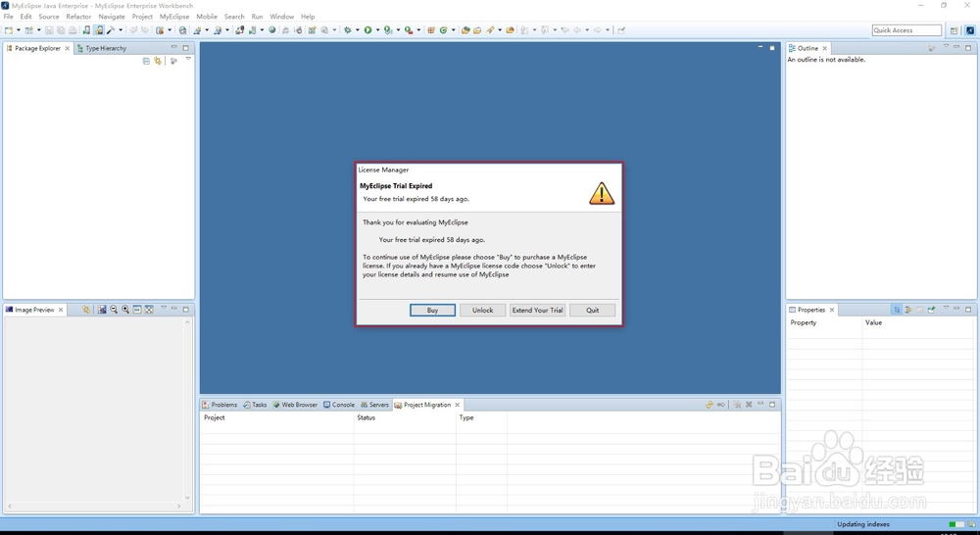This screenshot has width=980, height=535.
Task: Close the Properties view
Action: [x=832, y=310]
